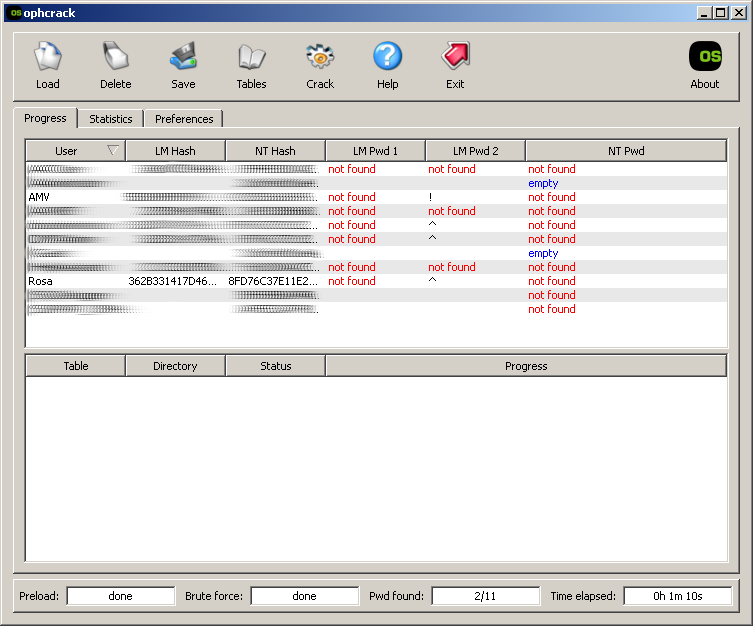Click the Time elapsed field 0h 1m 10s
This screenshot has width=753, height=626.
pyautogui.click(x=678, y=596)
